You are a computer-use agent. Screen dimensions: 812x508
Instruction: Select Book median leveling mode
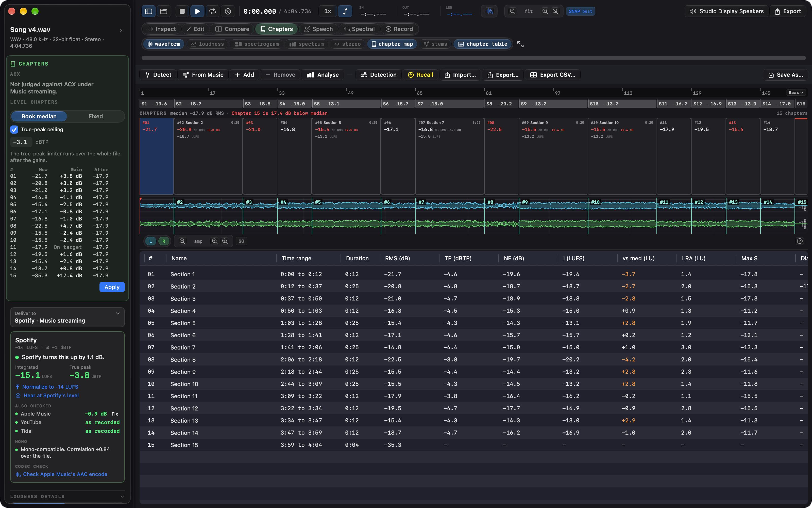[39, 117]
